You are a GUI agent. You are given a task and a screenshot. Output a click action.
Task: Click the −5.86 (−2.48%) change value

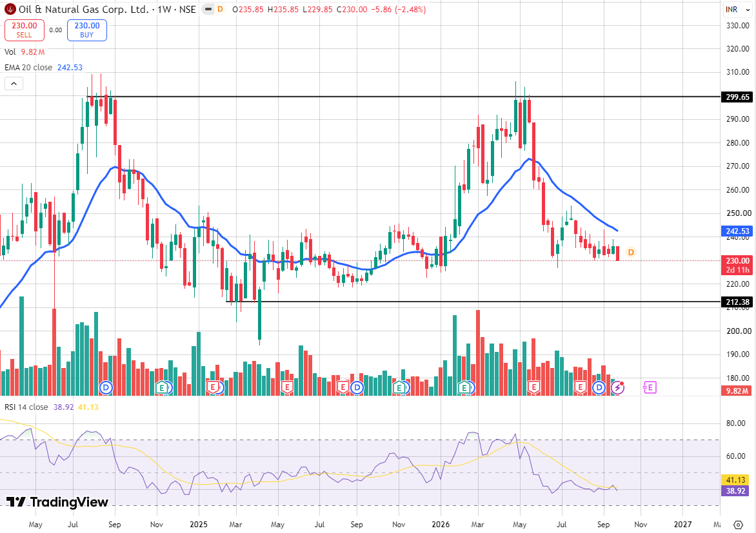[x=399, y=9]
